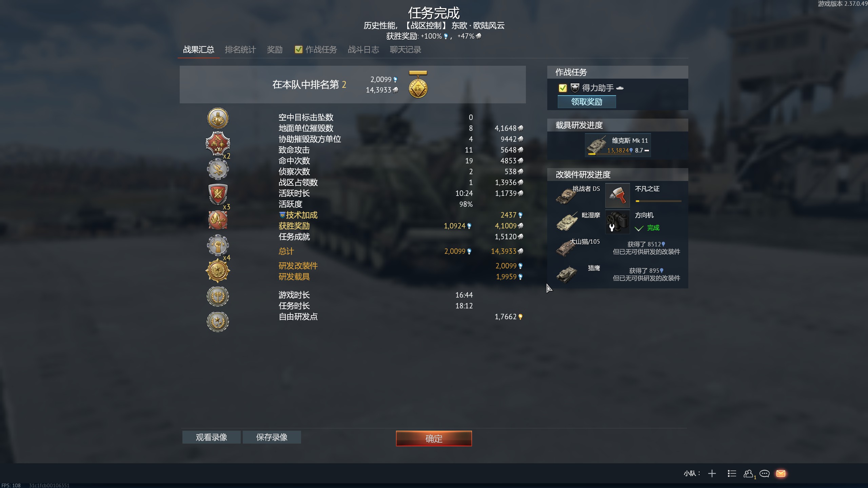Screen dimensions: 868x488
Task: Add squad member with plus icon
Action: pos(712,473)
